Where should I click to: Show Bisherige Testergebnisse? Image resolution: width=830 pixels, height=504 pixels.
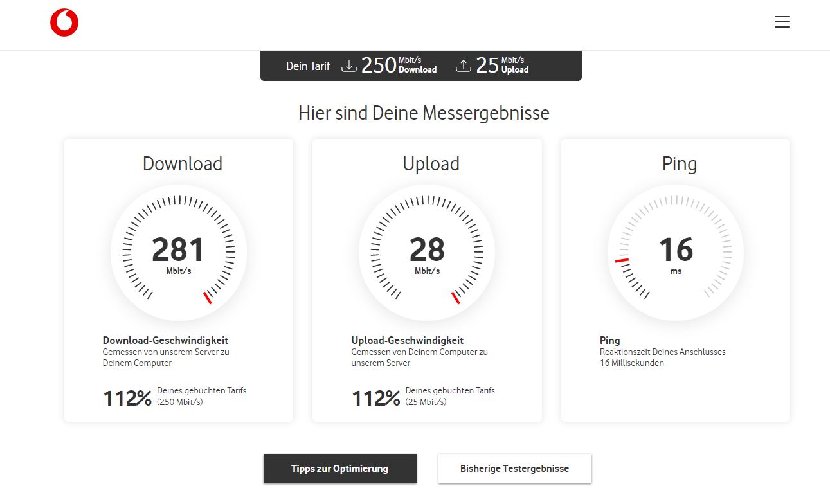coord(514,469)
